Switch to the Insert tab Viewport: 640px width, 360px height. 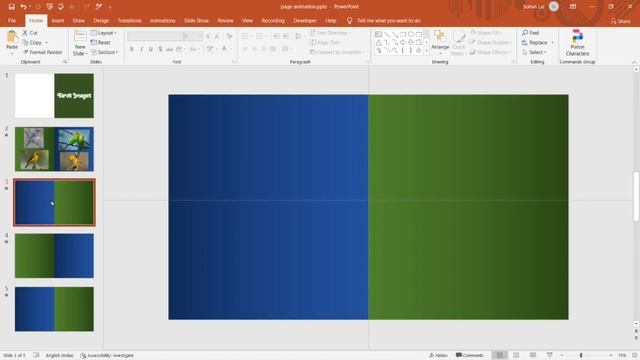pyautogui.click(x=58, y=20)
